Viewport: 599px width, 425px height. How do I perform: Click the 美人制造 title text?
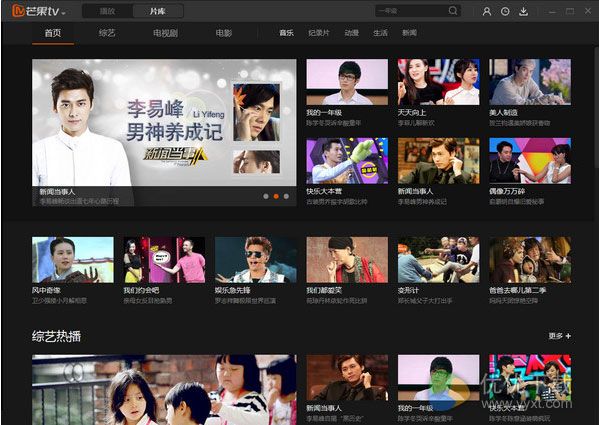tap(503, 113)
